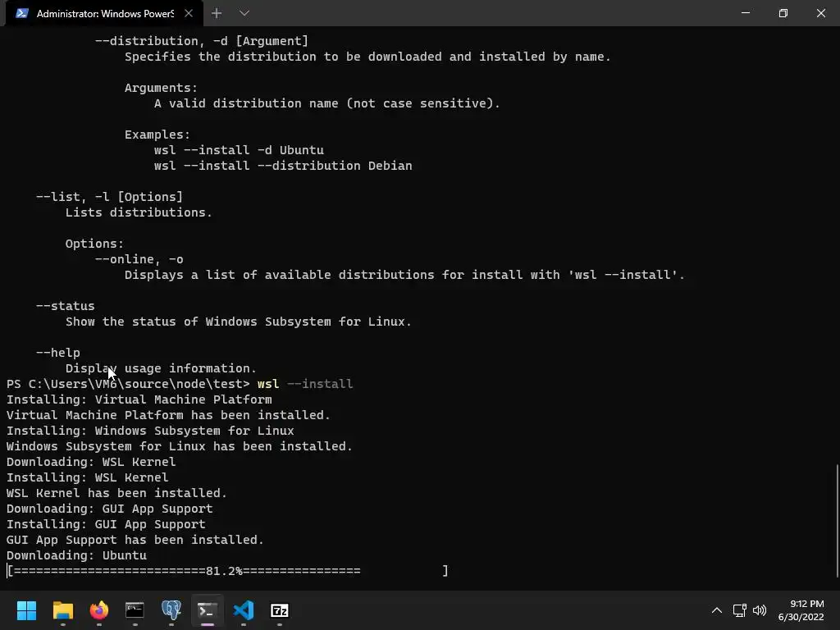This screenshot has height=630, width=840.
Task: Launch Firefox from the taskbar
Action: pyautogui.click(x=98, y=610)
